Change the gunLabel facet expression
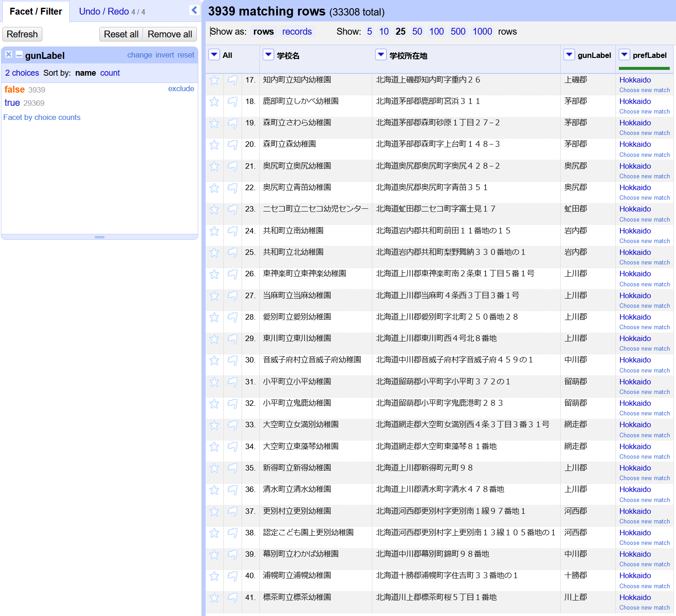 (x=139, y=55)
